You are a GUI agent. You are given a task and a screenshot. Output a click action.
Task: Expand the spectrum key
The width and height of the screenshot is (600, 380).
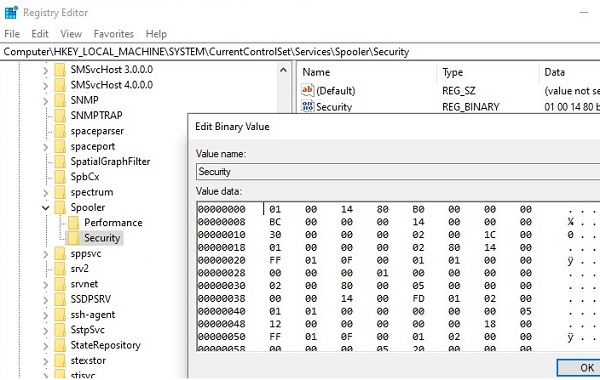coord(46,193)
